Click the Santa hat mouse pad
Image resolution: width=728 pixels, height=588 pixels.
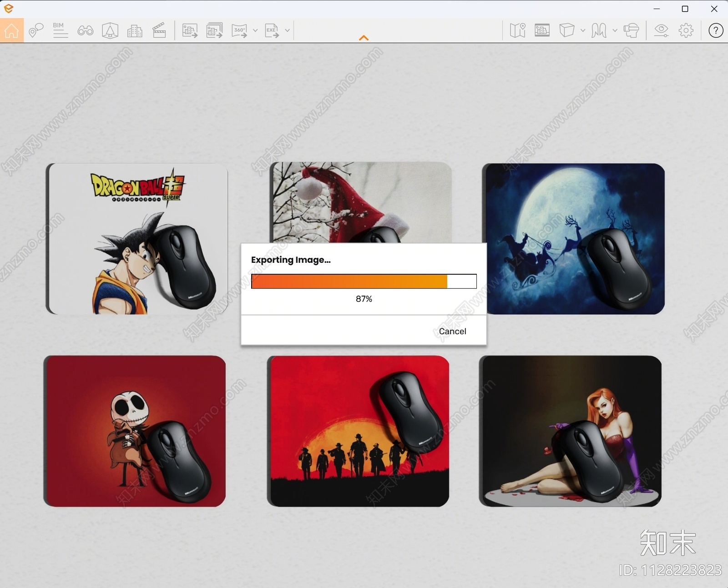click(x=361, y=202)
